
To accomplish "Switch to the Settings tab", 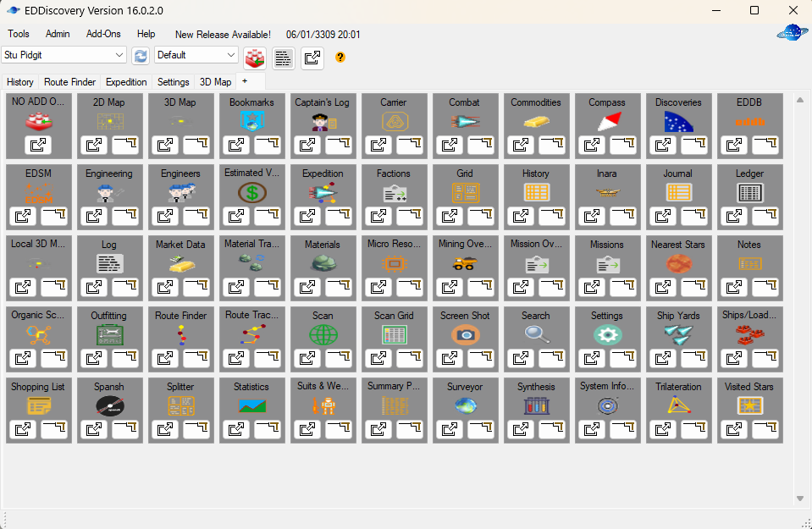I will pos(173,82).
